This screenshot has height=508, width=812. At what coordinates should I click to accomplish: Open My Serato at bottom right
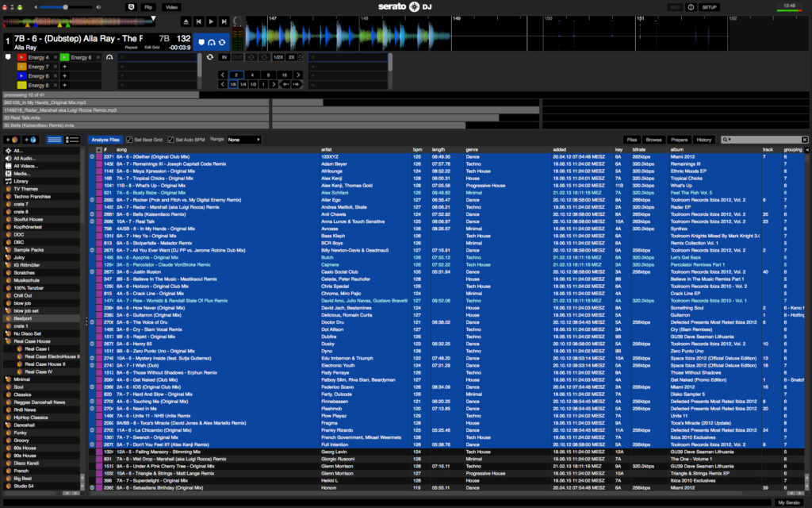point(789,502)
